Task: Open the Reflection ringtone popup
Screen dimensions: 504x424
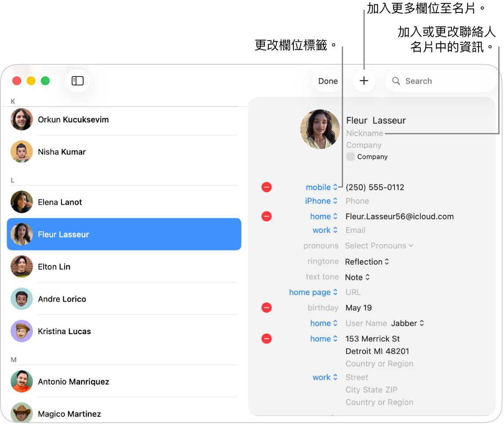Action: [367, 262]
